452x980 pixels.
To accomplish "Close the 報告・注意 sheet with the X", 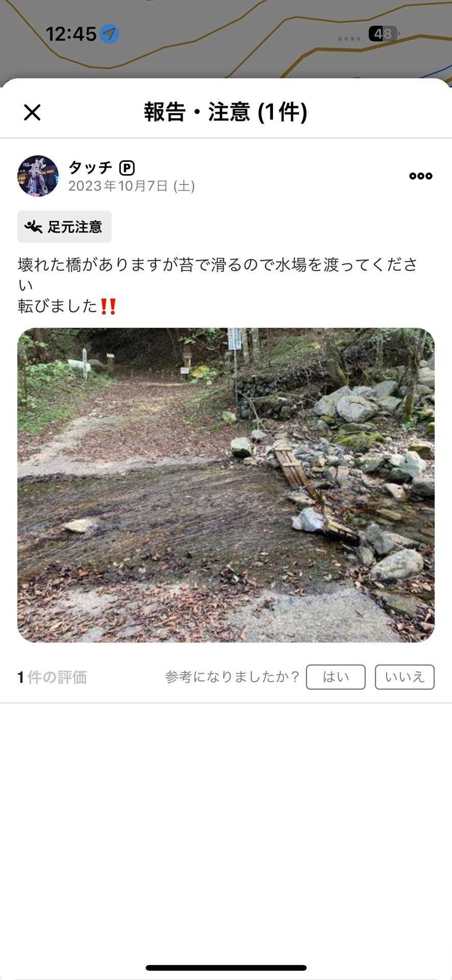I will 32,112.
